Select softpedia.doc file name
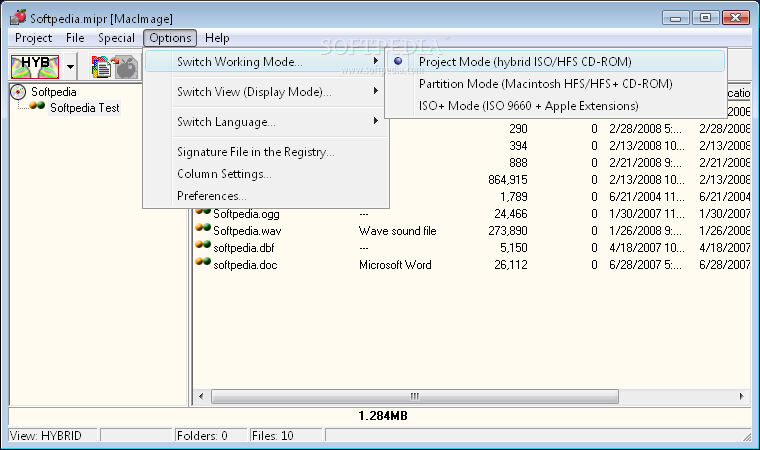 tap(245, 265)
